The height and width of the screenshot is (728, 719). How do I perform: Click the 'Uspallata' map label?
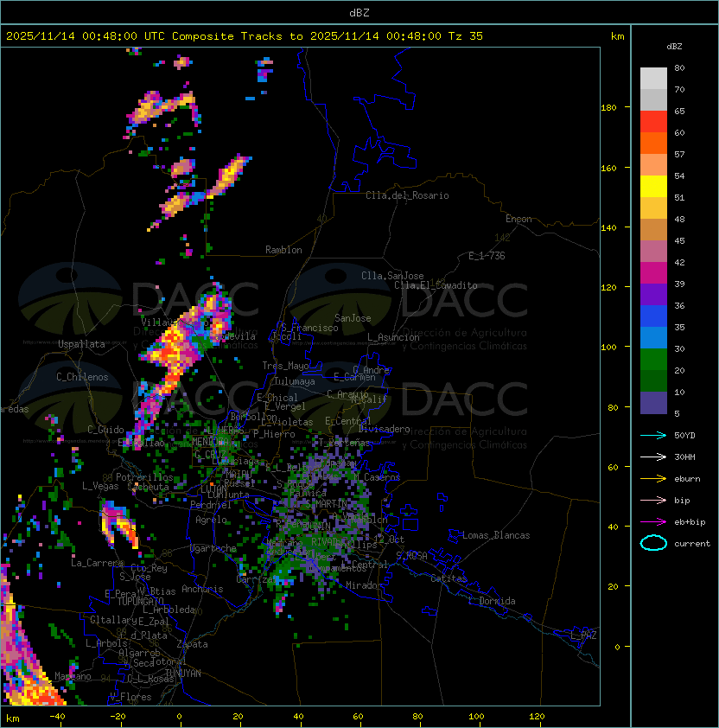coord(81,344)
